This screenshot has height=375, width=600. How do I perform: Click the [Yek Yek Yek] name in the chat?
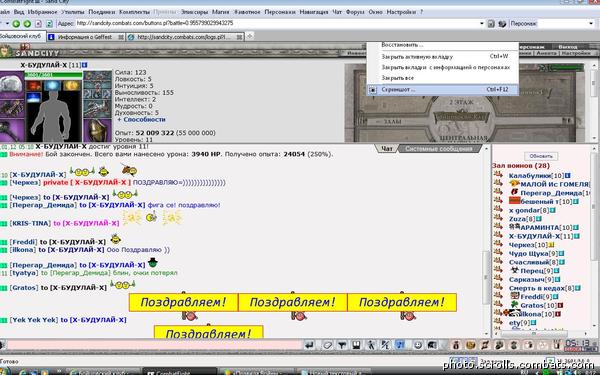click(x=33, y=320)
